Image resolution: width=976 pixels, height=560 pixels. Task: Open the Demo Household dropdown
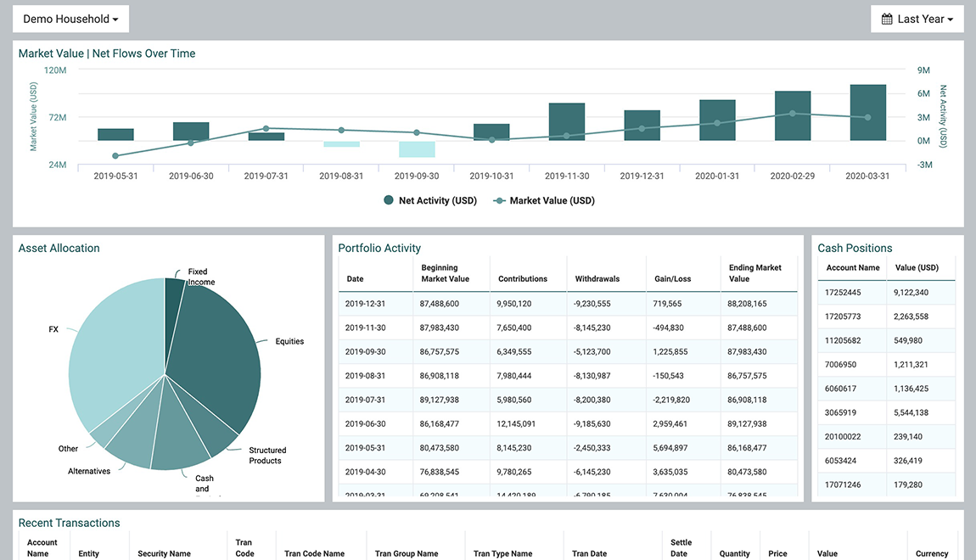(x=70, y=19)
